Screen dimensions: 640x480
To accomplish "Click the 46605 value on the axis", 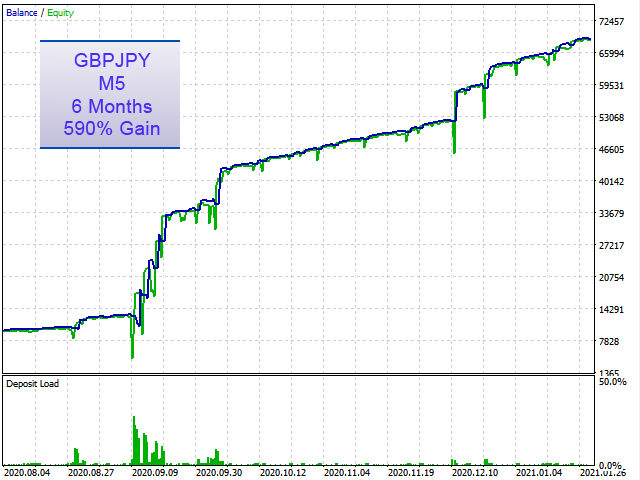I will point(611,149).
